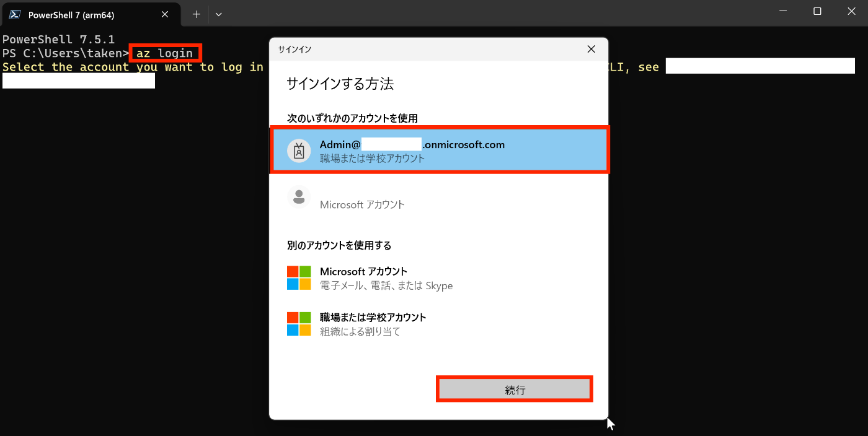Maximize the terminal window
This screenshot has height=436, width=868.
tap(817, 12)
